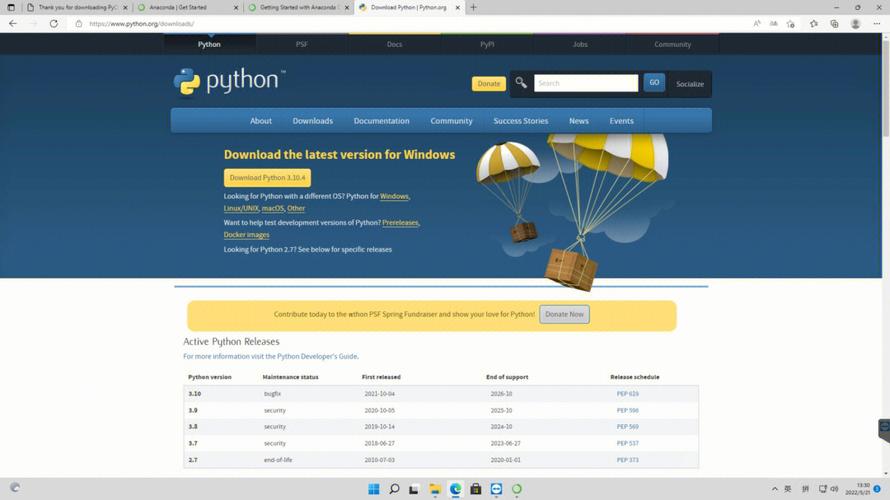Screen dimensions: 890x500
Task: Open the Collections icon in Edge toolbar
Action: 834,24
